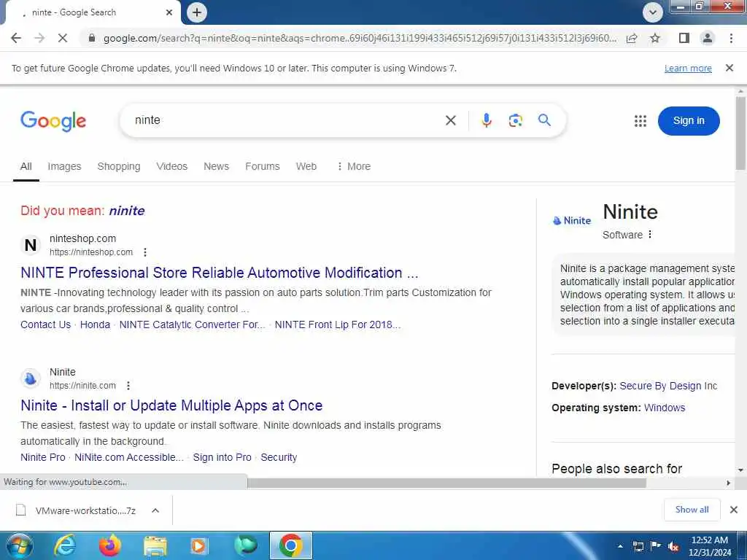Viewport: 747px width, 560px height.
Task: Click into the search field
Action: (x=286, y=120)
